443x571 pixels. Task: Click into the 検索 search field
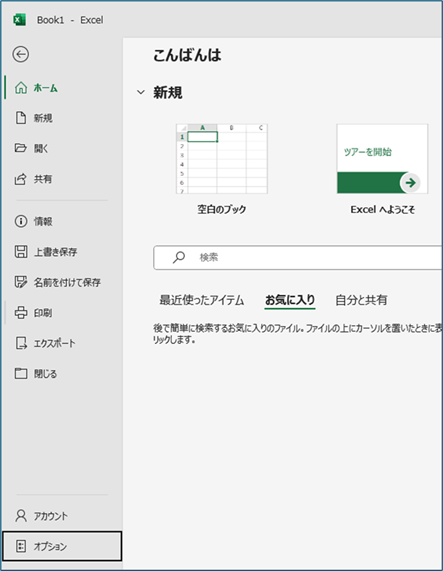(x=298, y=257)
